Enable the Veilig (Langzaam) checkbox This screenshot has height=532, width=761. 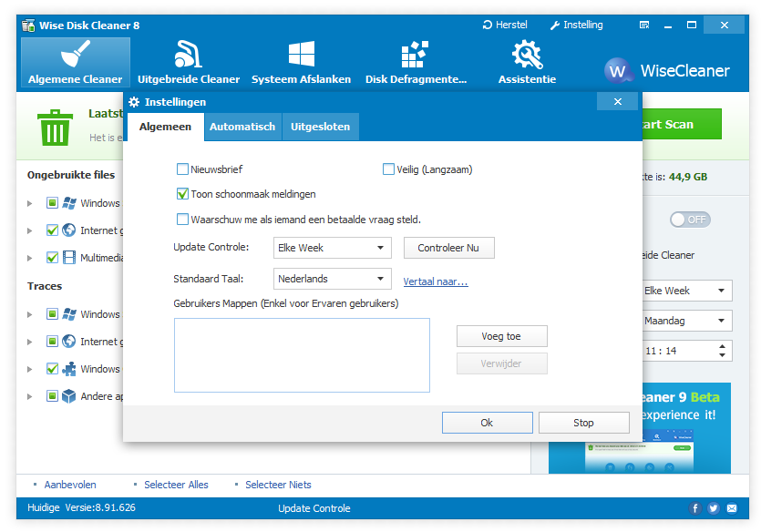coord(388,169)
